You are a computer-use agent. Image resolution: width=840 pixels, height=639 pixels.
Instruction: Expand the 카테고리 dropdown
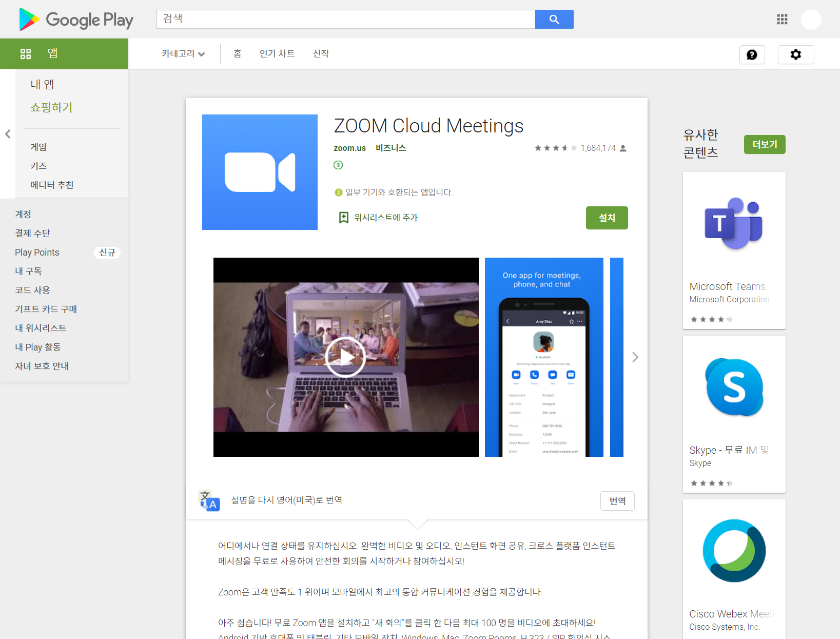183,53
